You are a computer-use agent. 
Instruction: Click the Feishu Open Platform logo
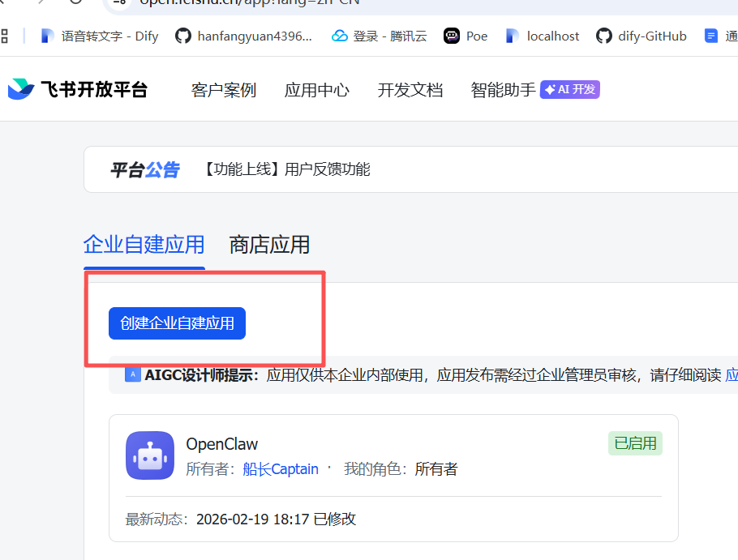tap(78, 89)
